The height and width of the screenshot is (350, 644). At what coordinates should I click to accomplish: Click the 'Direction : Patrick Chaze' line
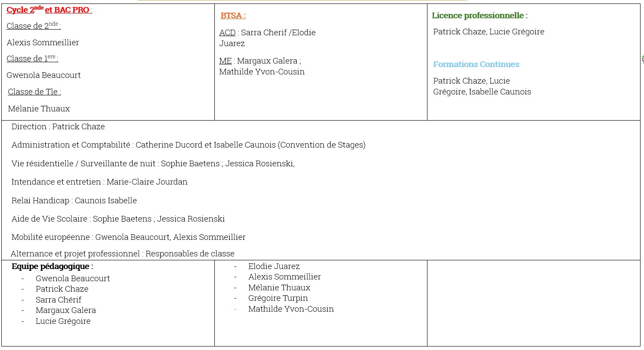coord(58,127)
